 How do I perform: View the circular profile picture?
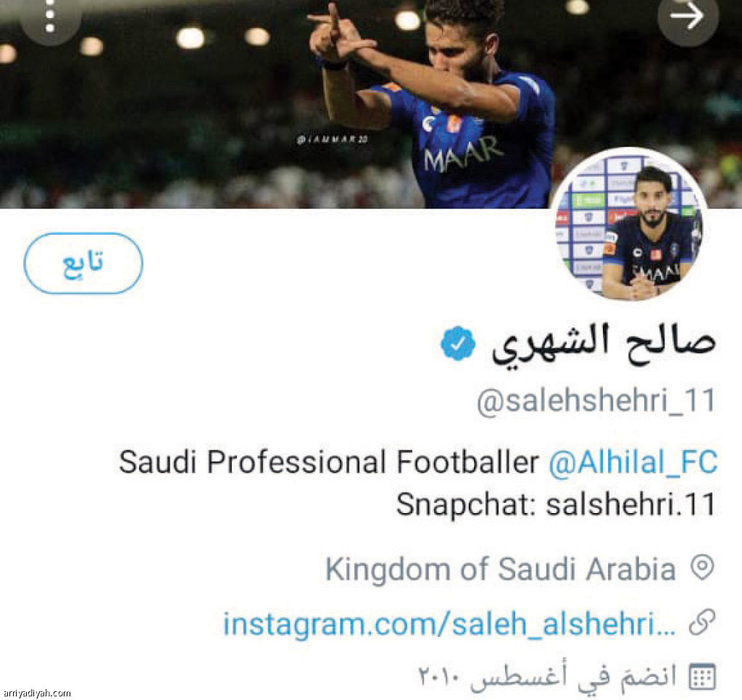629,225
